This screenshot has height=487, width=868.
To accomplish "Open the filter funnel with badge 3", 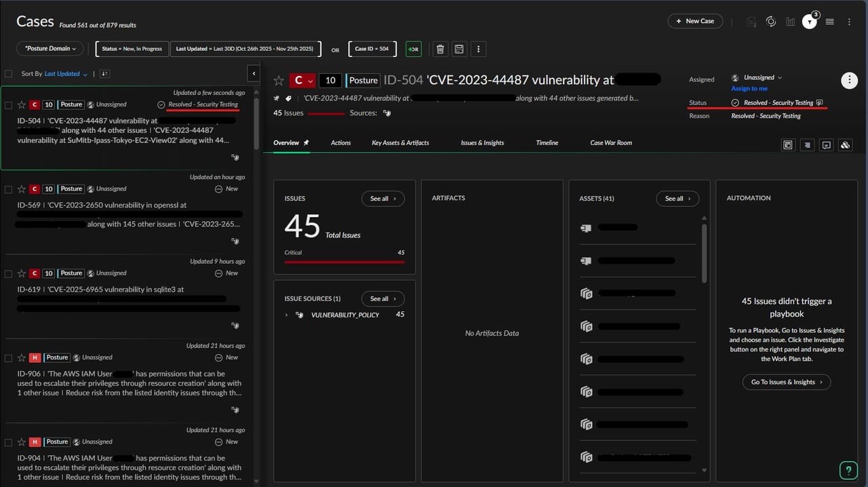I will point(810,22).
